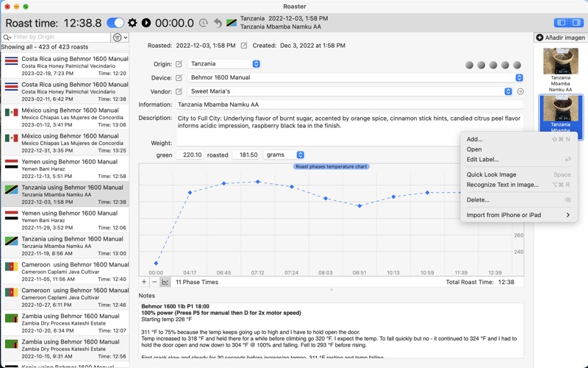This screenshot has width=588, height=368.
Task: Click Tanzania flag icon in toolbar
Action: tap(232, 23)
